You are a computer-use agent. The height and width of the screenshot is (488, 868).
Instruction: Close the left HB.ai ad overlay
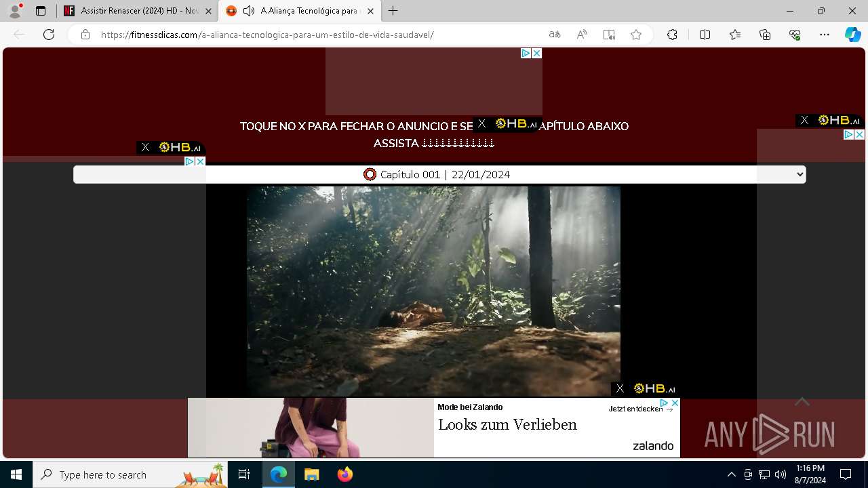[x=145, y=147]
